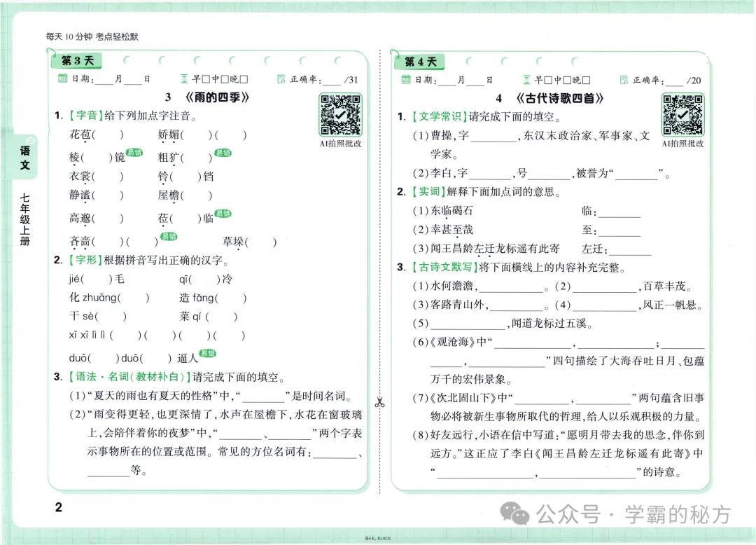The width and height of the screenshot is (756, 545).
Task: Click the calendar icon in the Day 4 header
Action: [406, 79]
